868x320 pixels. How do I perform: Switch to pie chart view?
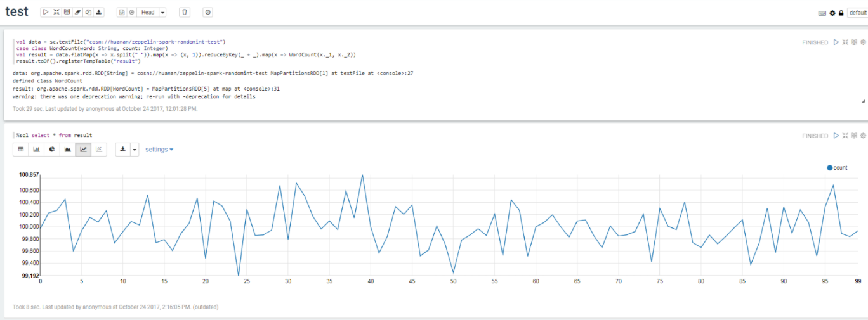point(52,150)
